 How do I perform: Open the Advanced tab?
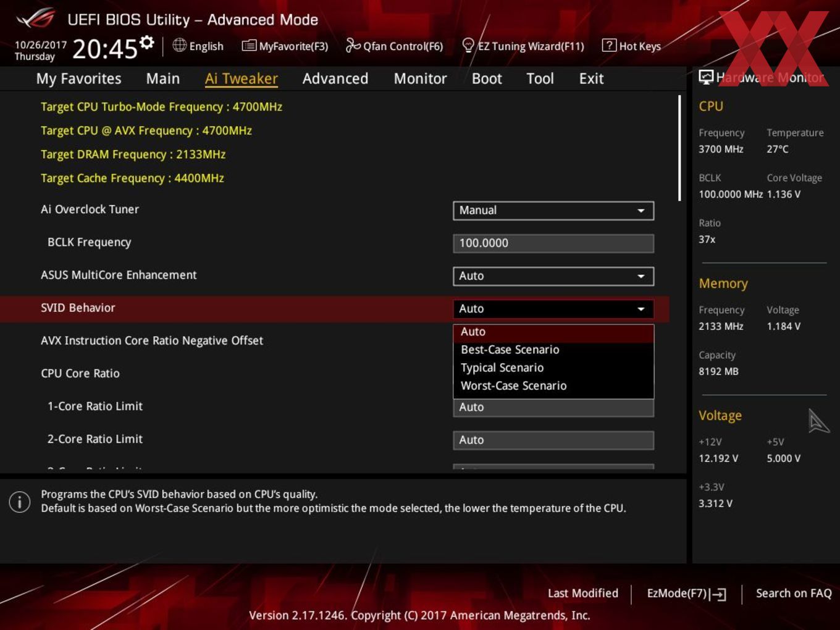pos(335,78)
